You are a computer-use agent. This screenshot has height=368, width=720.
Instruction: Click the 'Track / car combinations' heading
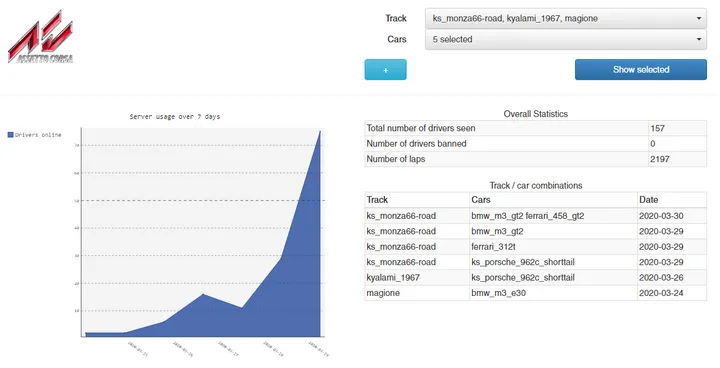click(535, 186)
